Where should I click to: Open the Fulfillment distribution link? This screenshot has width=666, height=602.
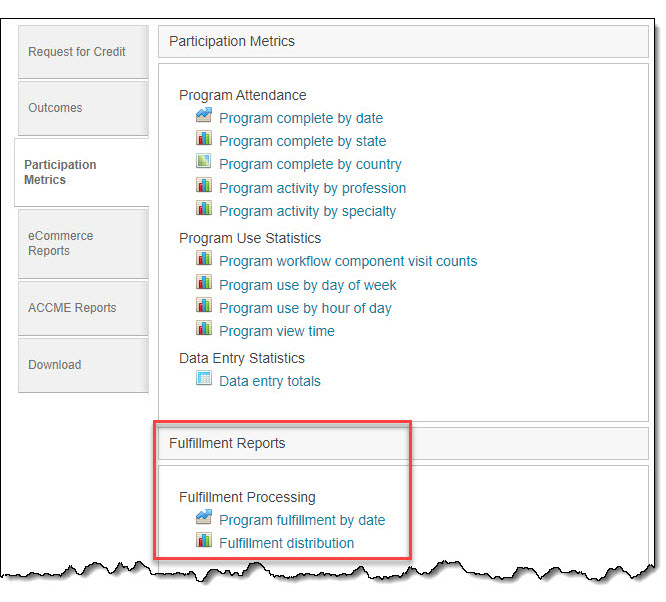click(286, 543)
